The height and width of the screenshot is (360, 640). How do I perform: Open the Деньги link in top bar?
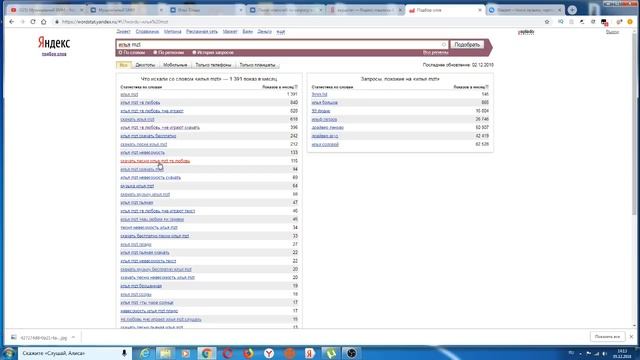(264, 31)
